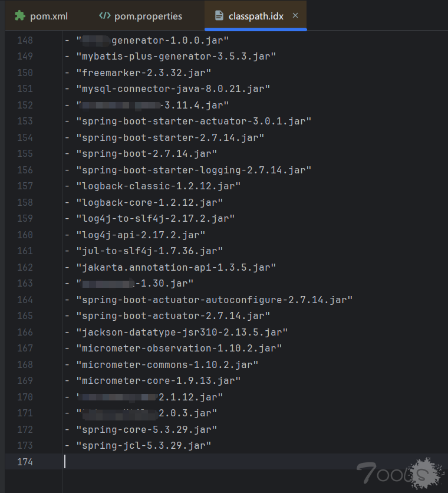Click line "log4j-api-2.17.2.jar"
448x493 pixels.
pyautogui.click(x=140, y=235)
